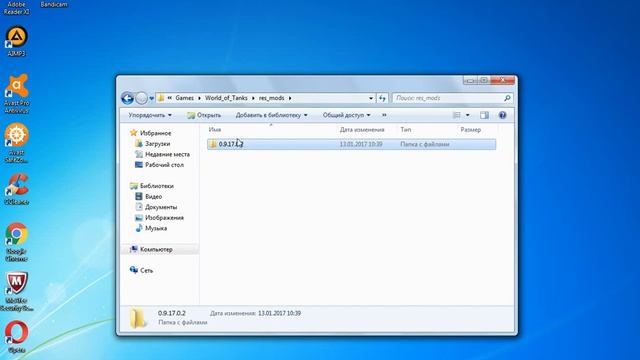Click the 0.9.17.0.2 folder's yellow icon

pos(213,144)
